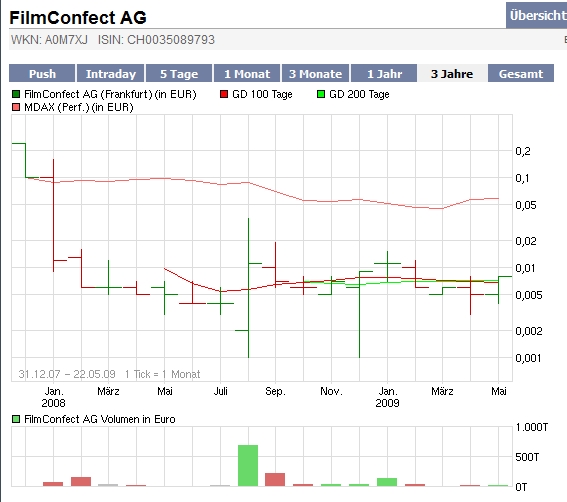Click the green volume bar at Jan. 2009

(387, 482)
